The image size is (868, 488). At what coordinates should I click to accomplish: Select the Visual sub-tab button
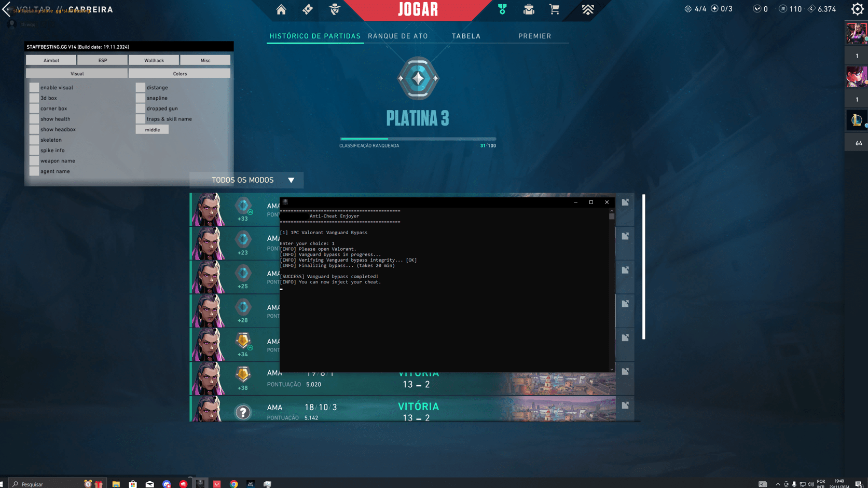77,74
